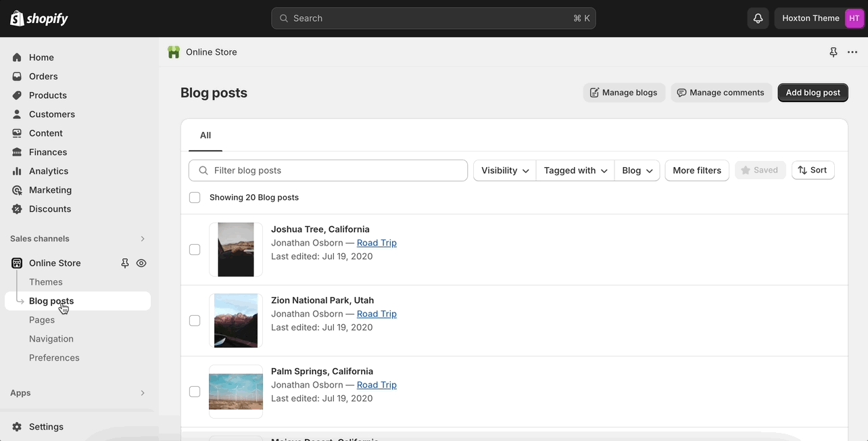Image resolution: width=868 pixels, height=441 pixels.
Task: Open Preferences in sidebar
Action: click(54, 358)
